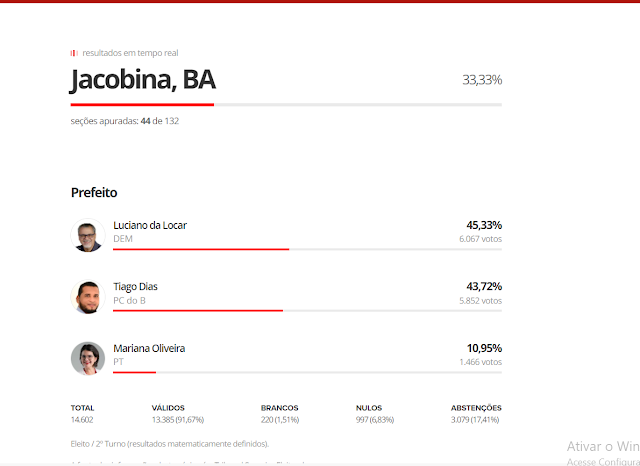Click Luciano da Locar's candidate photo

pos(88,235)
